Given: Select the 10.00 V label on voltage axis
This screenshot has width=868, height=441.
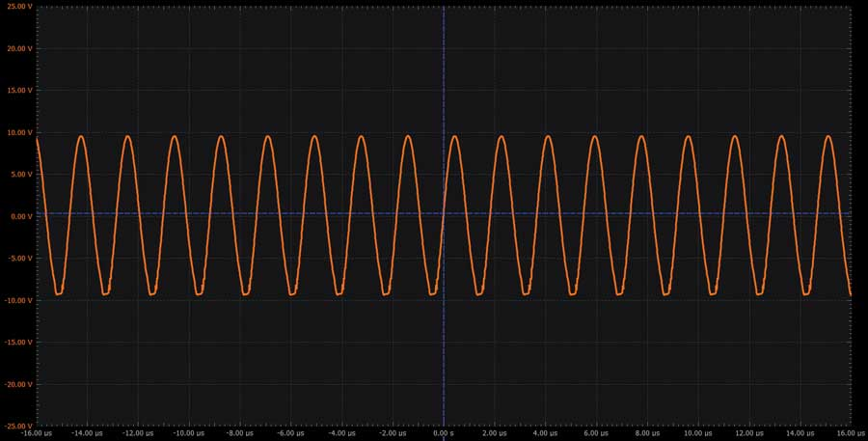Looking at the screenshot, I should [x=17, y=132].
